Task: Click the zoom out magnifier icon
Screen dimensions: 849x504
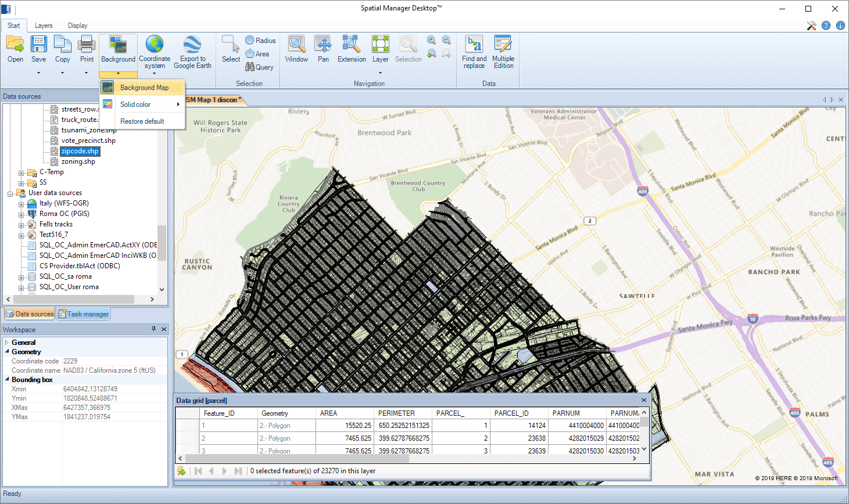Action: (446, 40)
